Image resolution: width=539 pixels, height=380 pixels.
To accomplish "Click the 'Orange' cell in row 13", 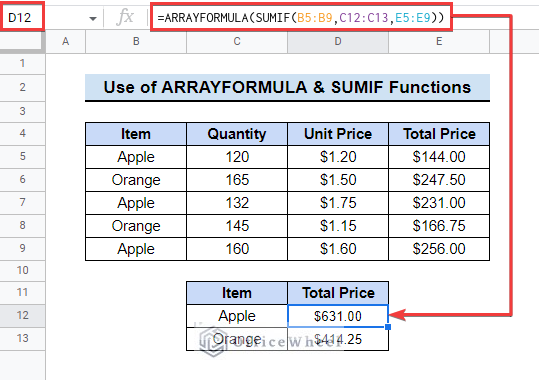I will point(237,339).
